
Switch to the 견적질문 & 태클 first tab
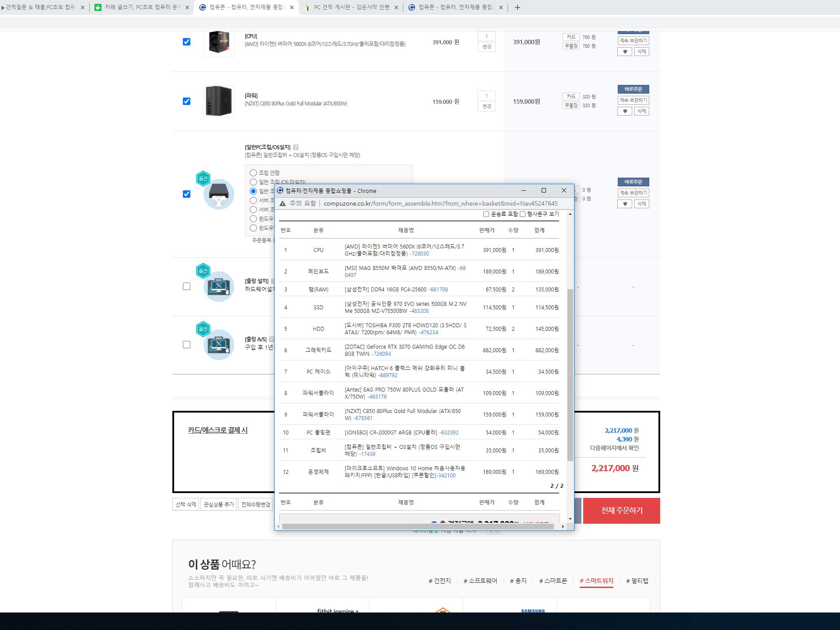coord(40,7)
